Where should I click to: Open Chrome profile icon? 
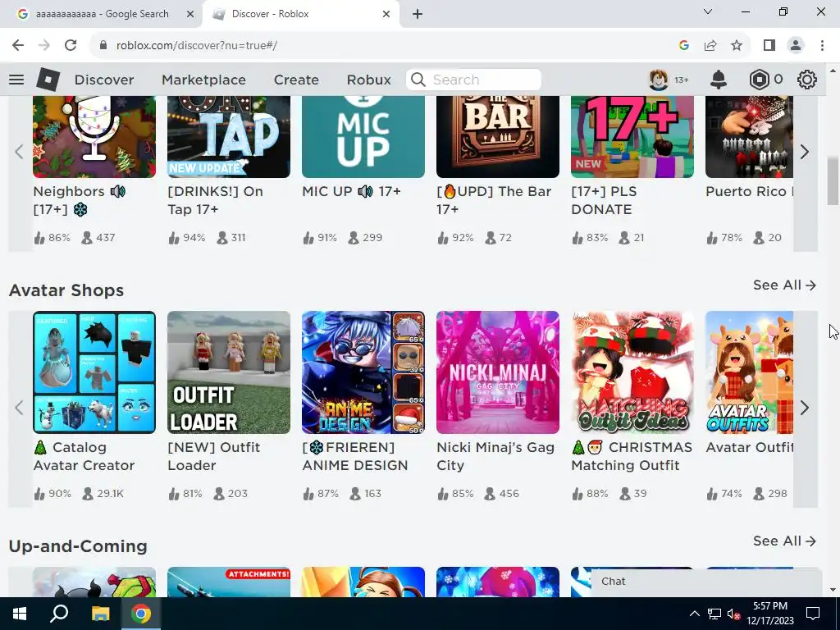click(796, 46)
